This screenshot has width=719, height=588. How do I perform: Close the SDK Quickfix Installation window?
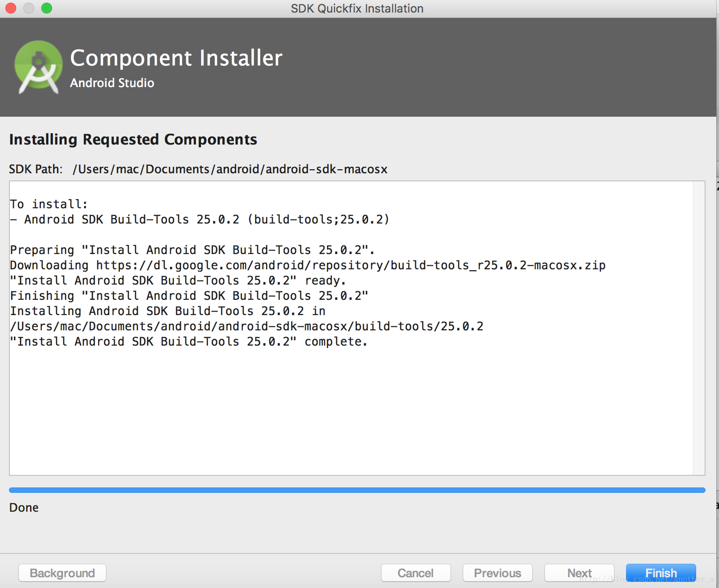click(x=11, y=8)
